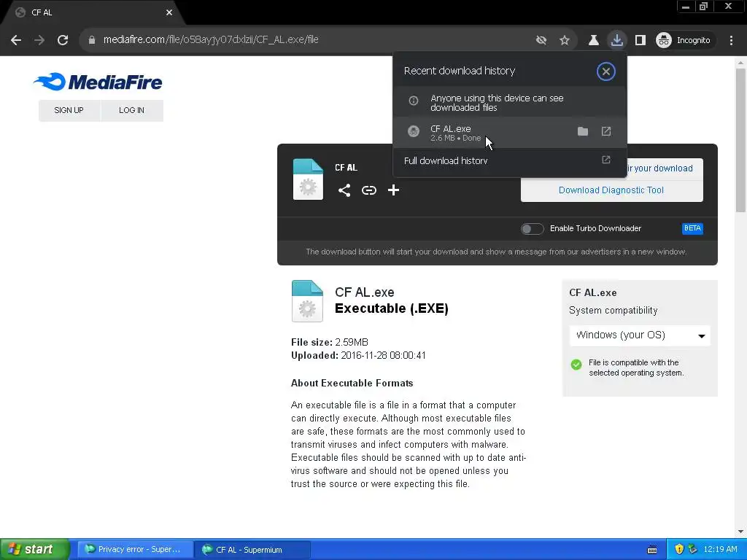Go back to the previous page
Viewport: 747px width, 560px height.
tap(16, 40)
